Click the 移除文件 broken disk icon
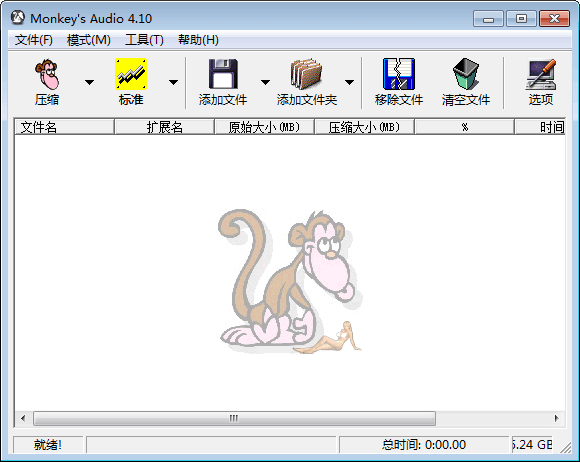Image resolution: width=580 pixels, height=462 pixels. (399, 74)
